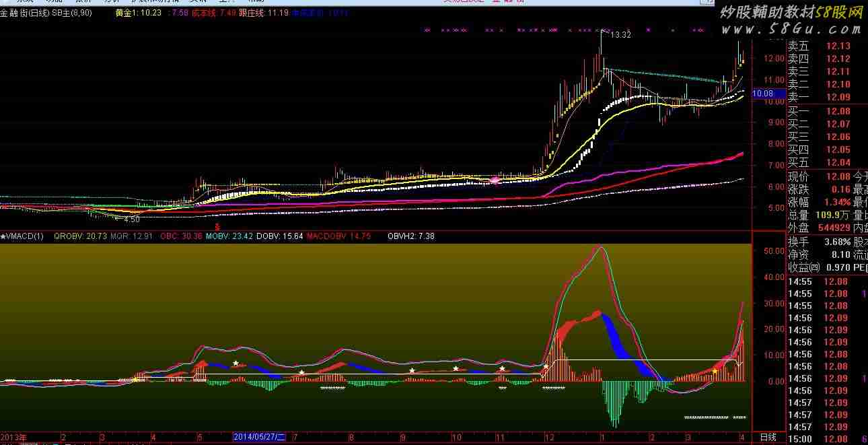Click the MGR: 12.91 readout
Viewport: 868px width, 445px height.
(x=132, y=236)
